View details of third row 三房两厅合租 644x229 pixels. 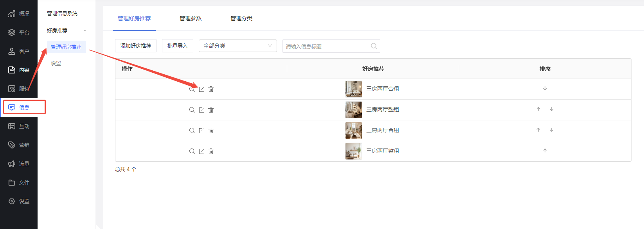click(x=192, y=131)
